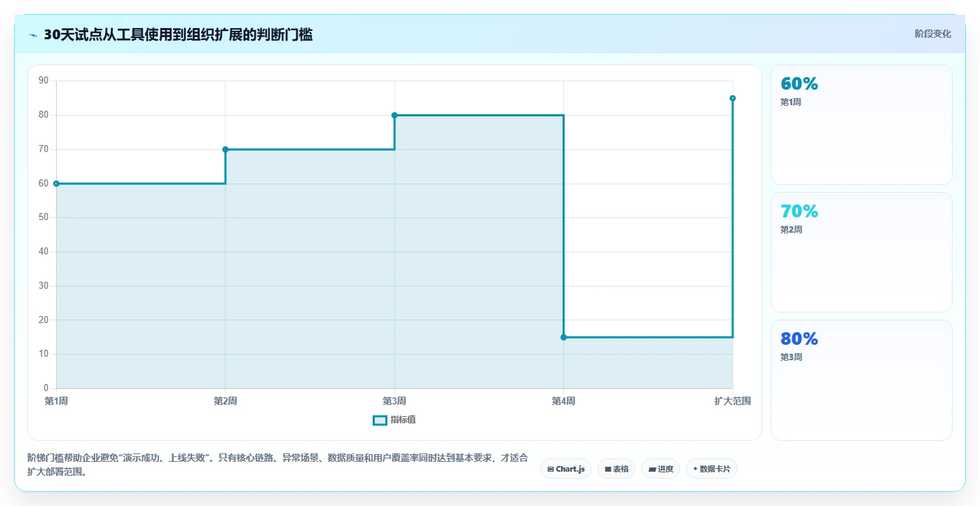Click the 第2周 x-axis label

[225, 401]
